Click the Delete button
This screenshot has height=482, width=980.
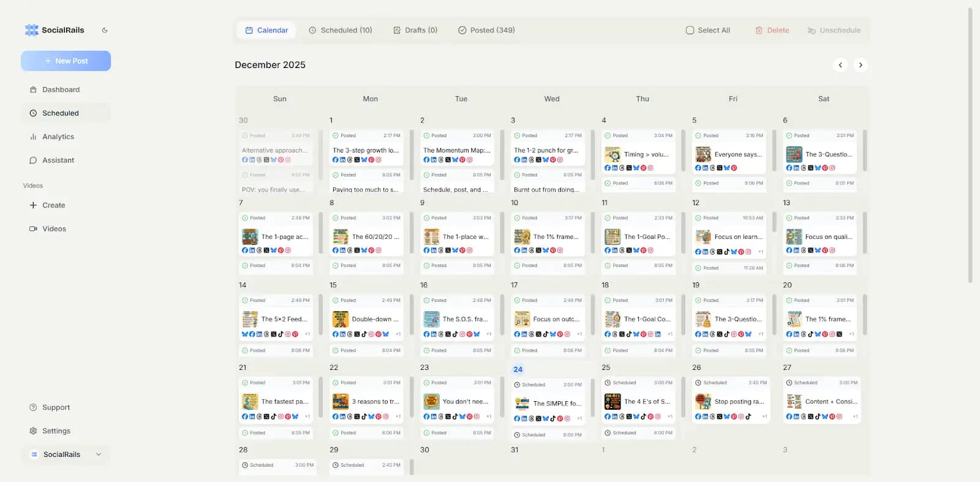772,30
